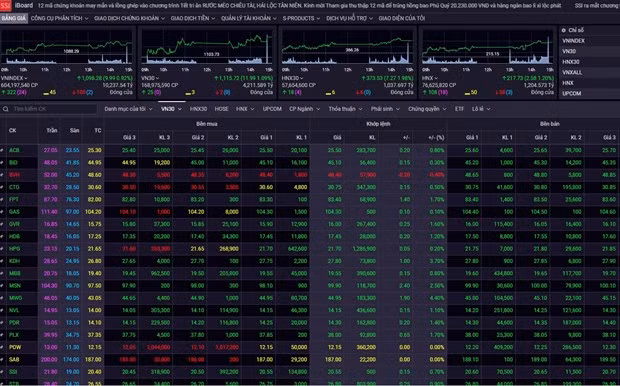Expand the Thỏa thuận dropdown
Screen dimensions: 620x386
pos(345,109)
